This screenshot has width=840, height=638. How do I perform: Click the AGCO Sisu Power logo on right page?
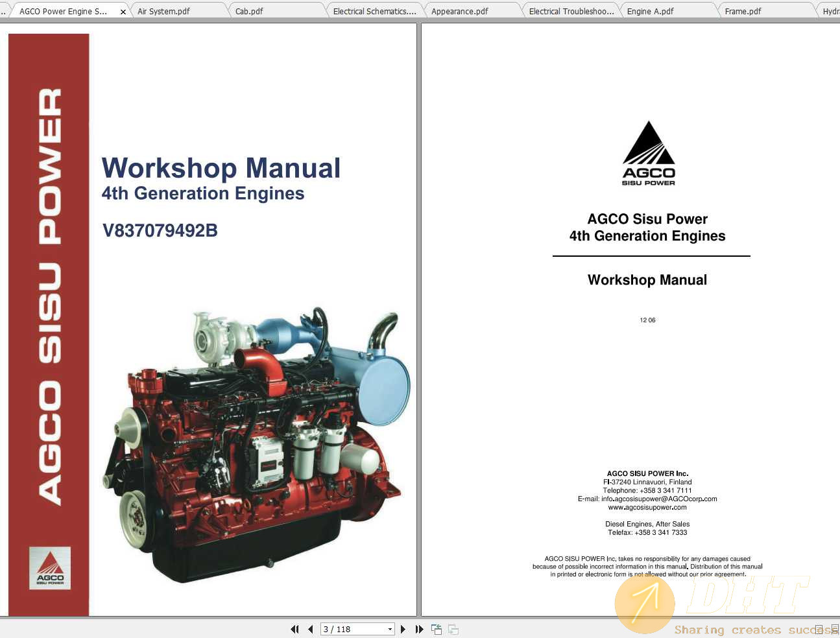649,153
